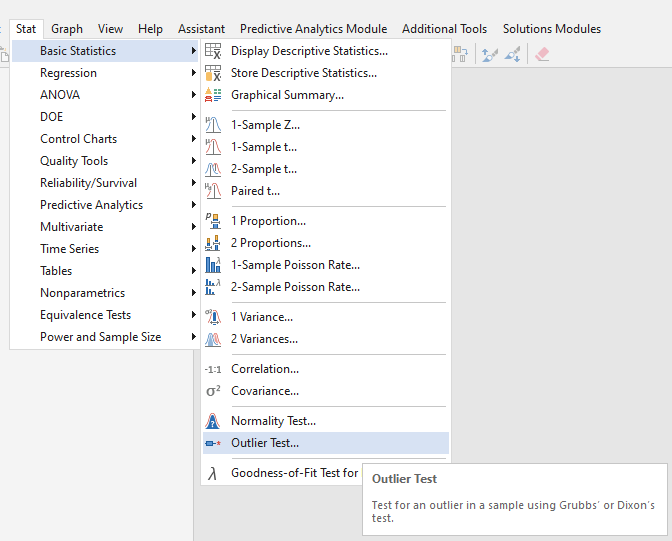Click the Graphical Summary icon

[213, 95]
